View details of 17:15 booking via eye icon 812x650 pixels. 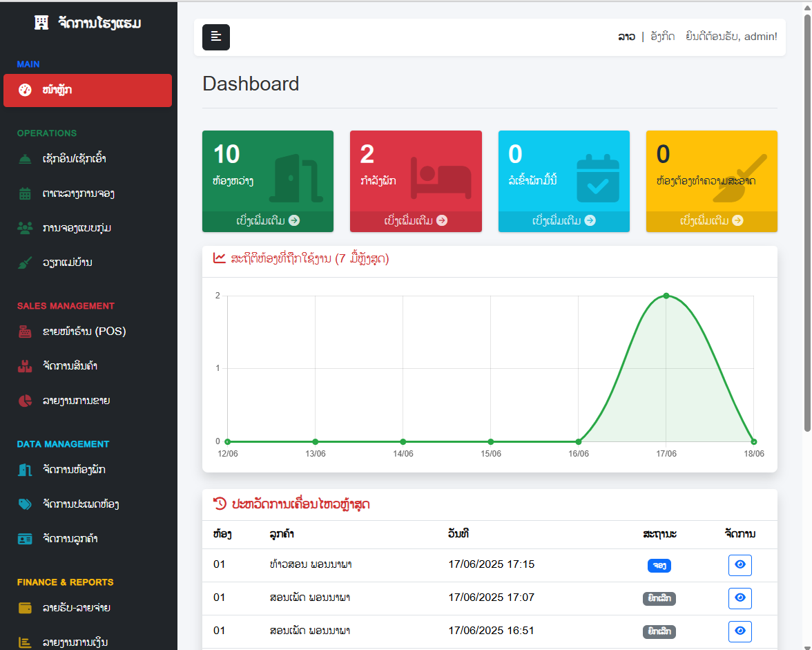pos(739,565)
